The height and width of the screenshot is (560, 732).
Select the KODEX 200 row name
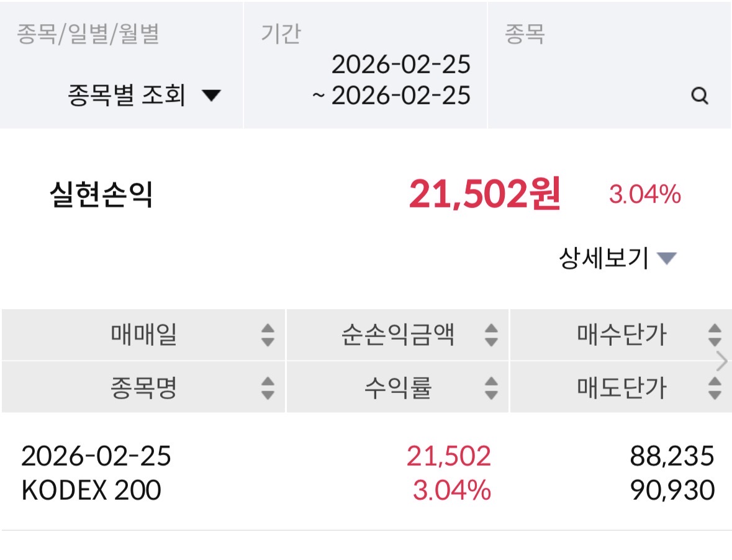point(91,490)
